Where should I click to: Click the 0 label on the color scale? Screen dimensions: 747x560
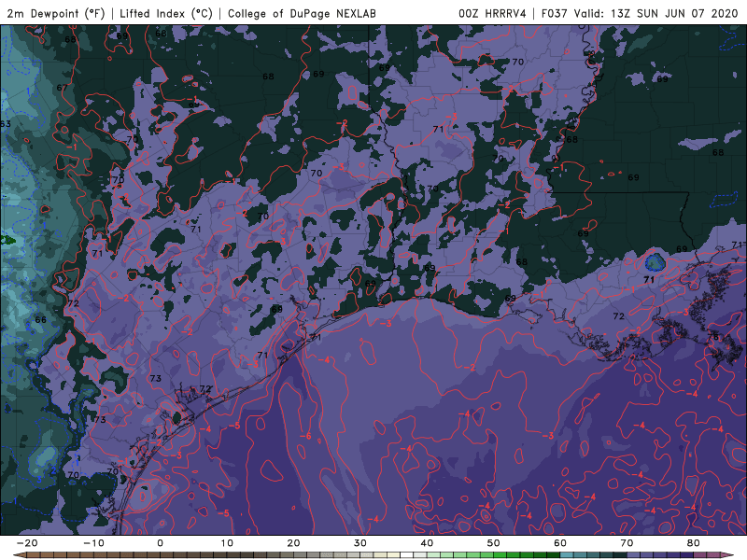(x=160, y=543)
